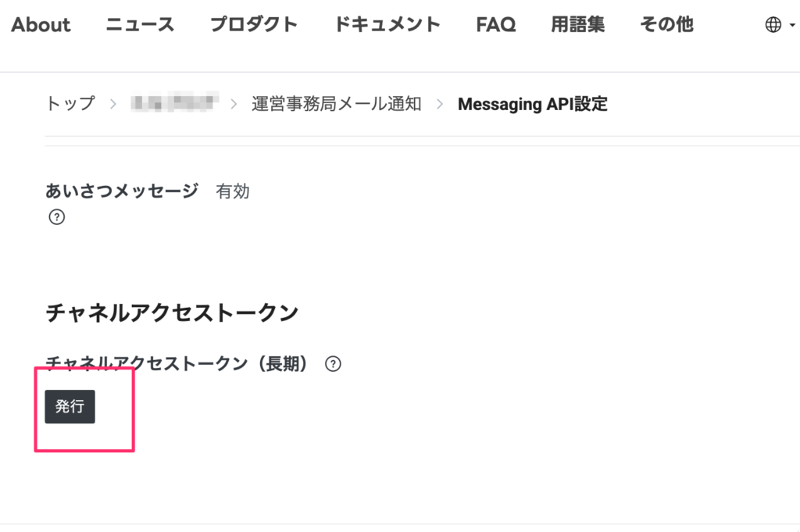Click the 有効 status text
The width and height of the screenshot is (800, 532).
(x=232, y=191)
